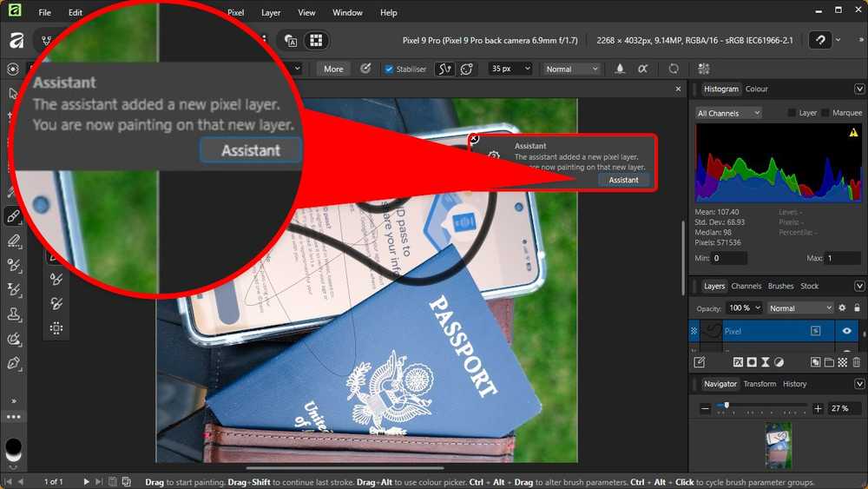Screen dimensions: 868x489
Task: Toggle rope stabiliser mode icon
Action: point(444,69)
